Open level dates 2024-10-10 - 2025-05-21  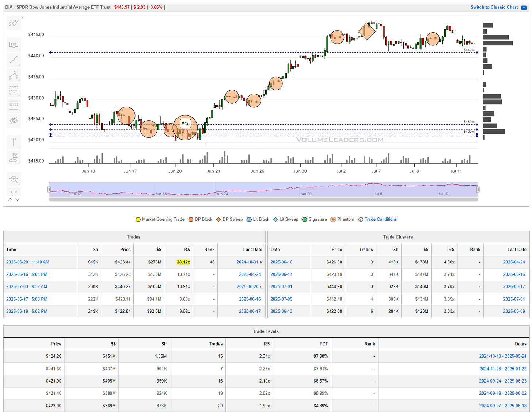point(503,356)
